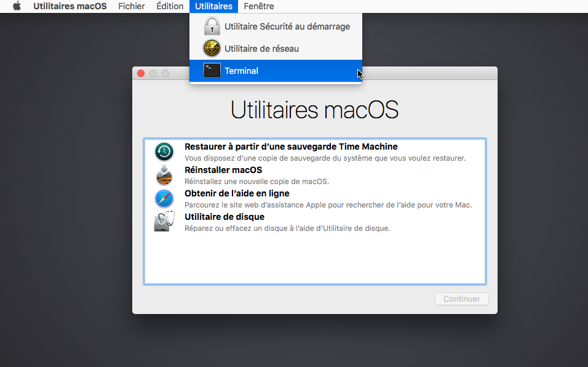
Task: Launch Terminal from the Utilitaires menu
Action: click(276, 71)
